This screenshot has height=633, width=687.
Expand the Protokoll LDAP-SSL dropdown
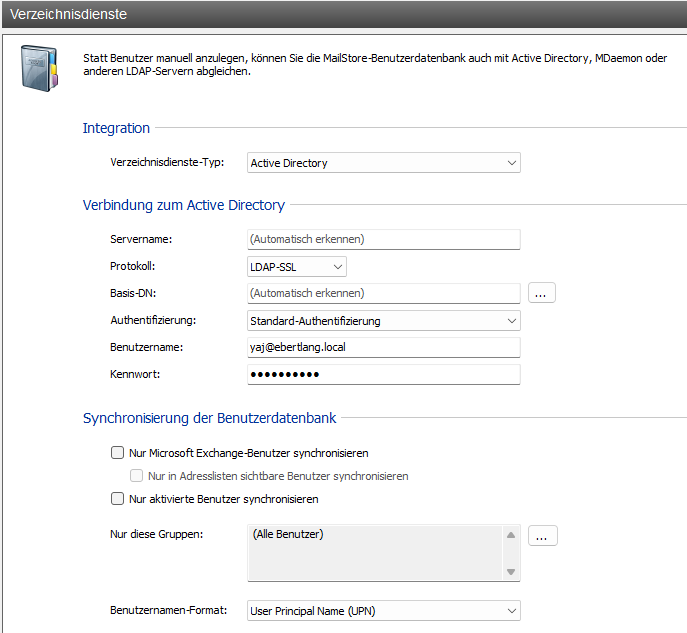click(x=296, y=267)
